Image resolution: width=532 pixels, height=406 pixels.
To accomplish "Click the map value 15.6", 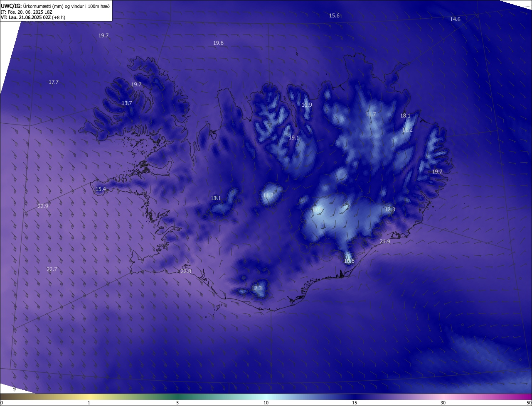I will point(334,15).
